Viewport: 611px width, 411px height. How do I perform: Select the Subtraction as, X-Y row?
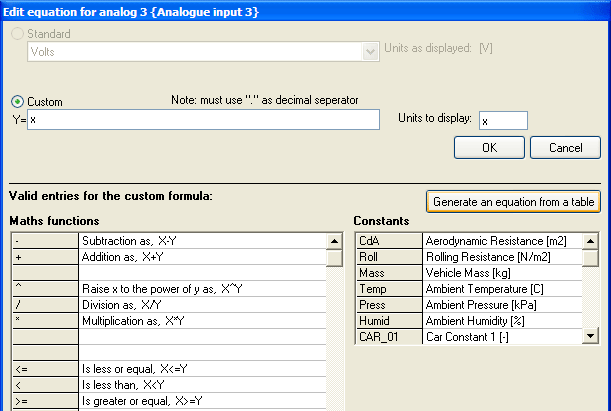click(202, 241)
